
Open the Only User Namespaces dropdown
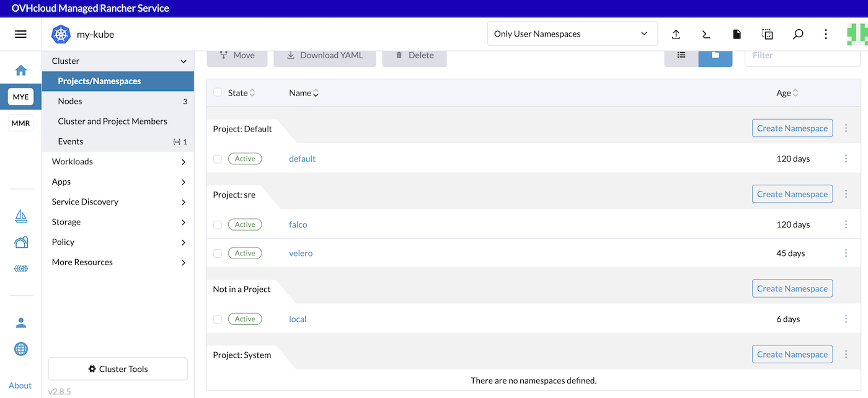[572, 33]
